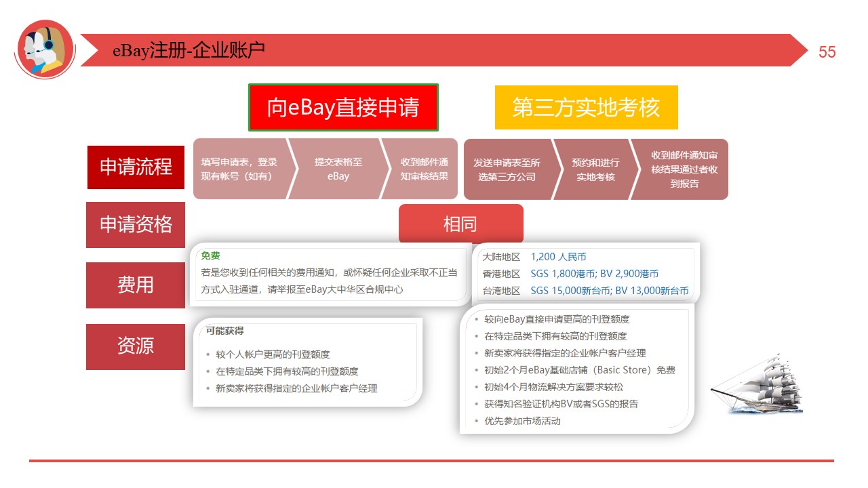Select the "申请资格" row label
Viewport: 868px width, 488px height.
pyautogui.click(x=136, y=225)
